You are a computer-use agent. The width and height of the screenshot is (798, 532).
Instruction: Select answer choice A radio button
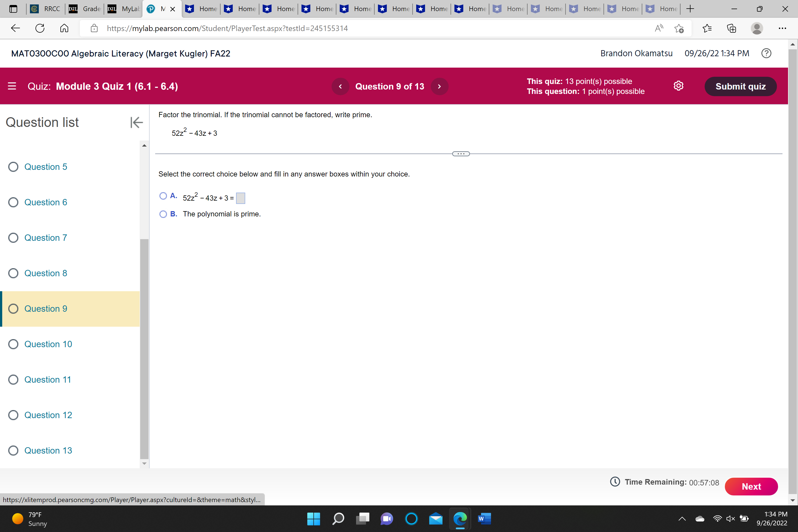pos(163,196)
